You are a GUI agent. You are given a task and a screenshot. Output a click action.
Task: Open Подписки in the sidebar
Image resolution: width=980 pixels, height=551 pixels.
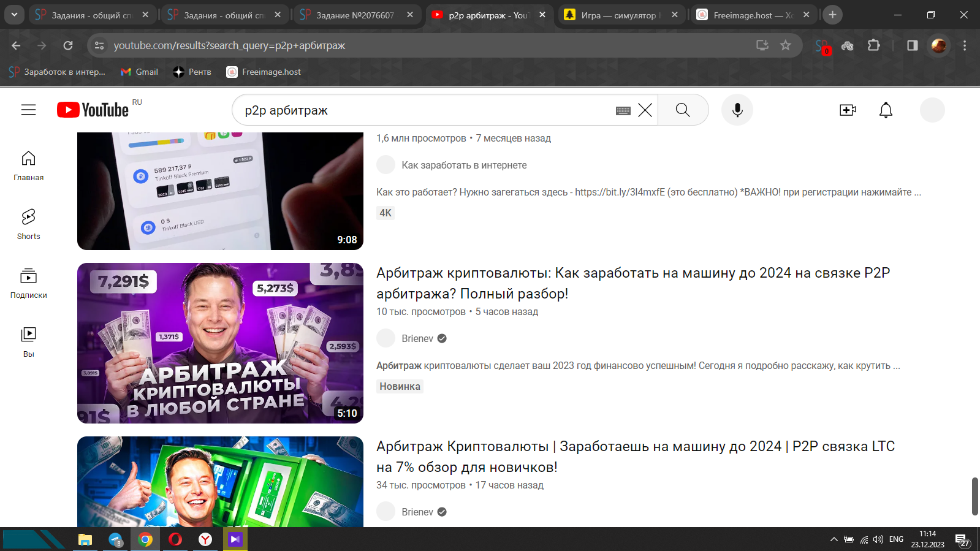(x=28, y=283)
